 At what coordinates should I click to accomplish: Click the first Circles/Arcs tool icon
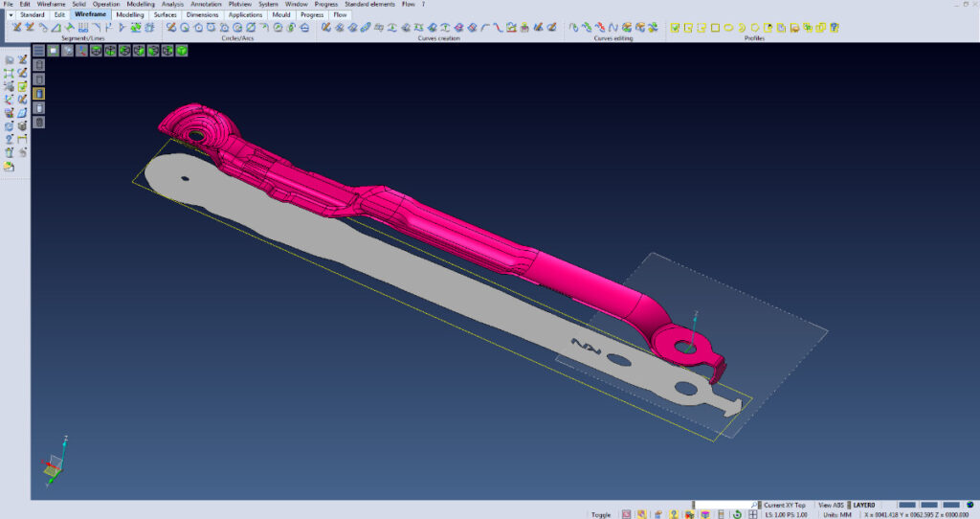[x=171, y=28]
